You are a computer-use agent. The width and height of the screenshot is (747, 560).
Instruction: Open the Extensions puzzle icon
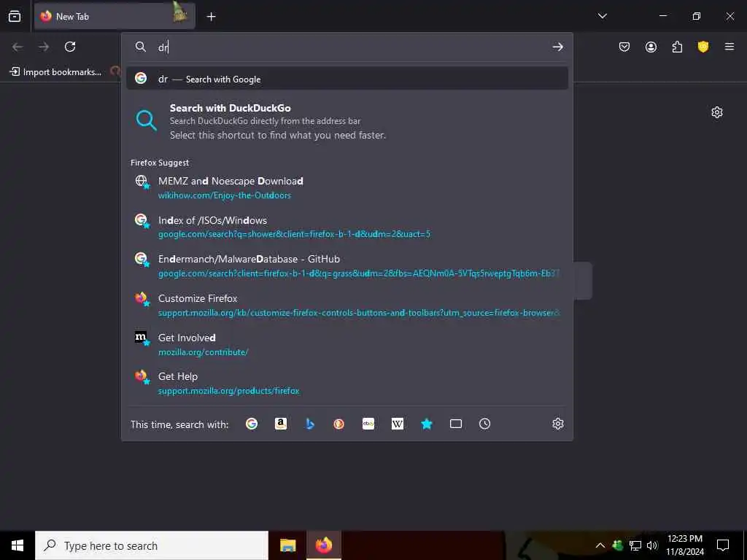[x=677, y=47]
